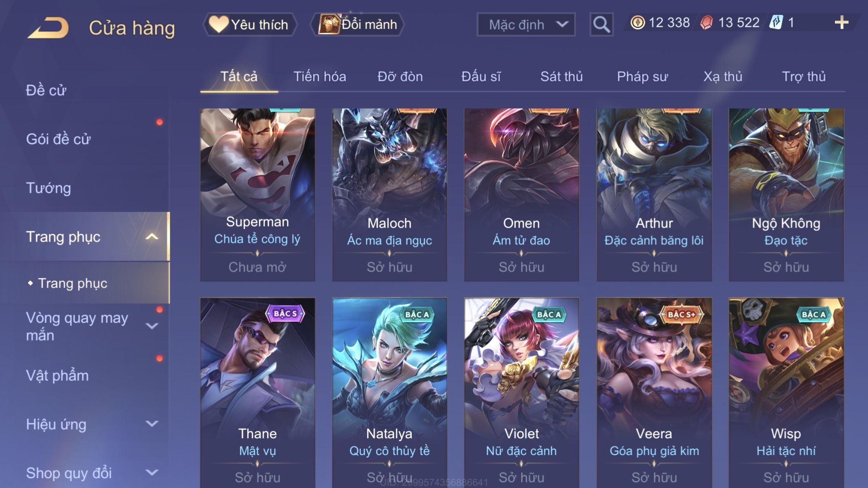The height and width of the screenshot is (488, 868).
Task: Select the Tiến hóa tab
Action: tap(320, 76)
